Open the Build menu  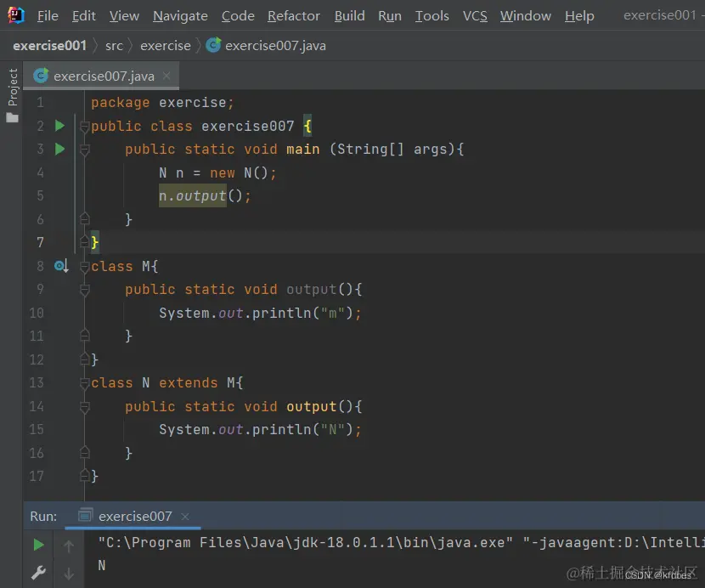pos(349,16)
